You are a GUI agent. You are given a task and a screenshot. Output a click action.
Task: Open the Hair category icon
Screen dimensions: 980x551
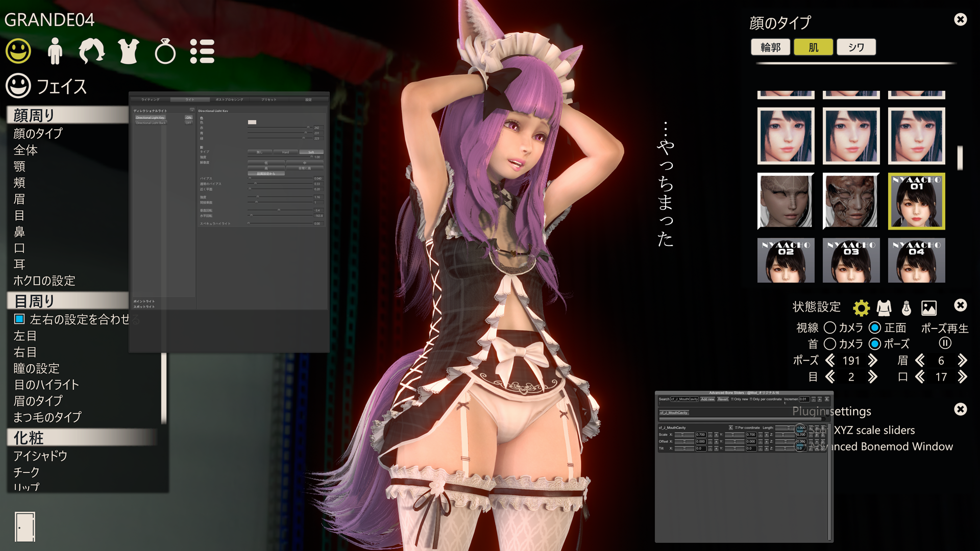click(91, 51)
